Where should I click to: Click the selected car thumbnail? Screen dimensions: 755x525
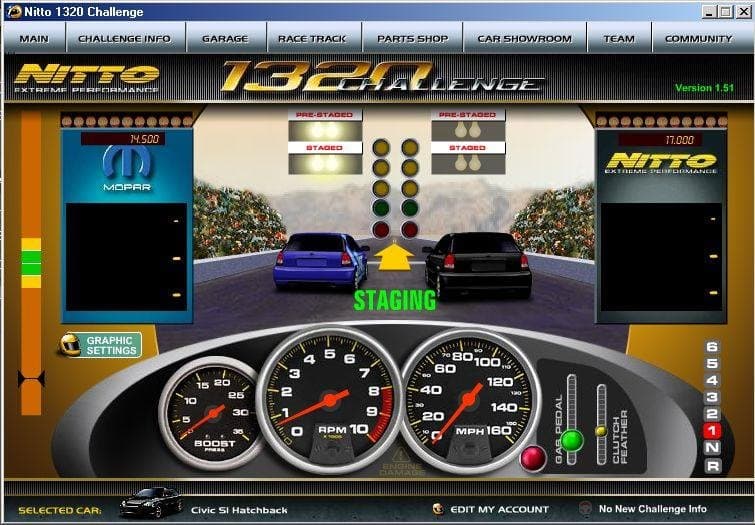[x=152, y=502]
